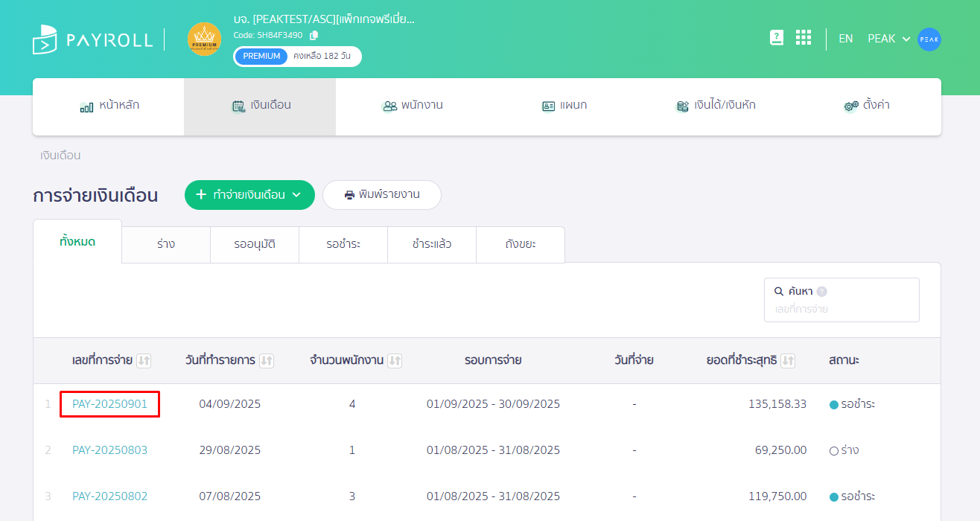Image resolution: width=980 pixels, height=521 pixels.
Task: Click ร่าง status of PAY-20250803
Action: click(844, 450)
